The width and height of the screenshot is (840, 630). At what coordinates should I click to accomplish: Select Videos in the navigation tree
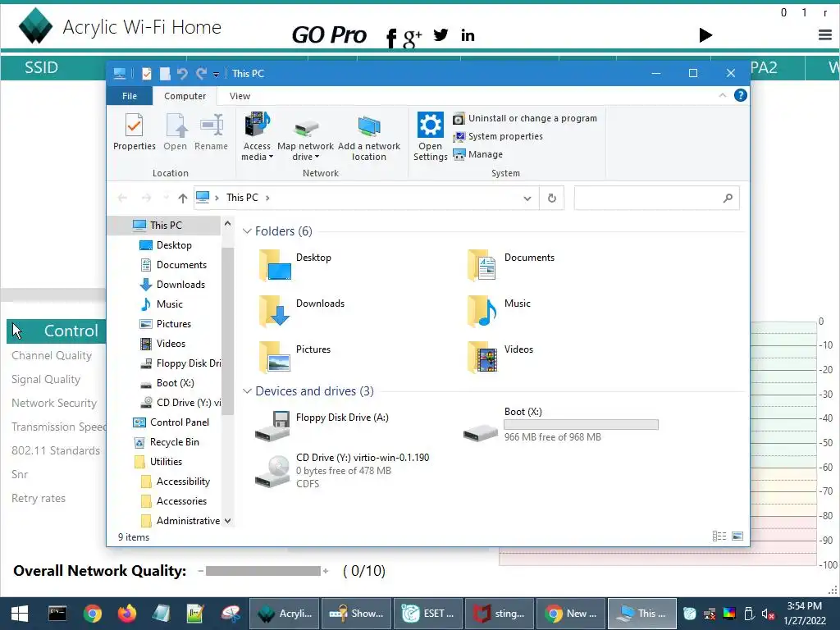coord(171,344)
